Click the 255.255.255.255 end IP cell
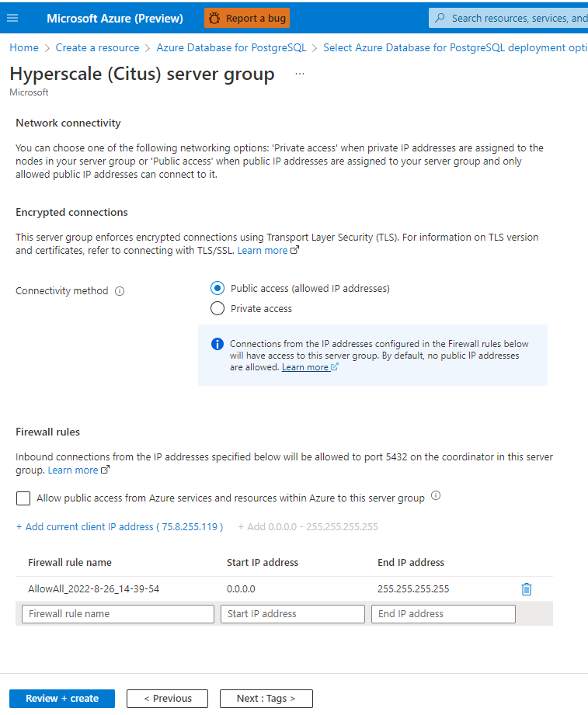The image size is (588, 715). [x=413, y=588]
